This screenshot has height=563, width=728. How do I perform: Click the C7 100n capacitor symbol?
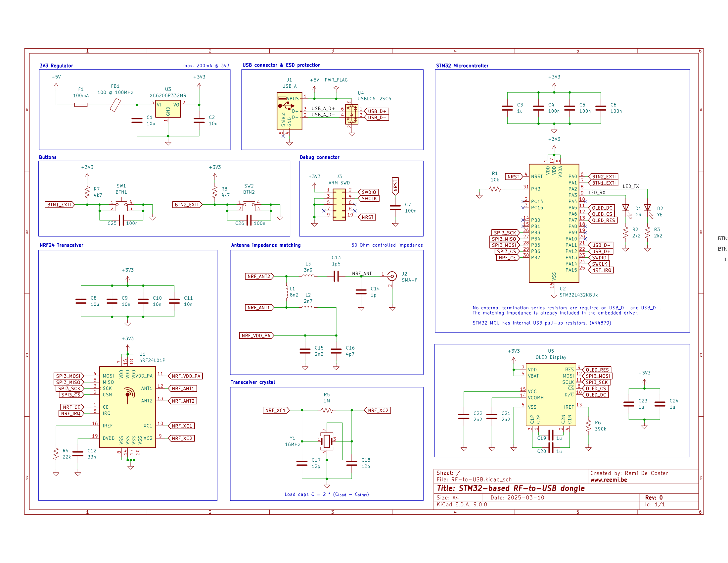click(x=395, y=207)
